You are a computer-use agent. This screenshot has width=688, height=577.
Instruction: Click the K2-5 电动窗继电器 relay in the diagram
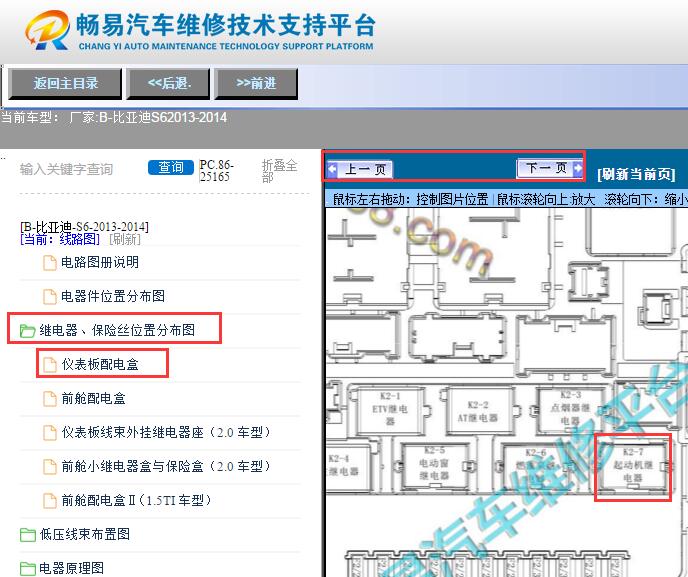[434, 464]
